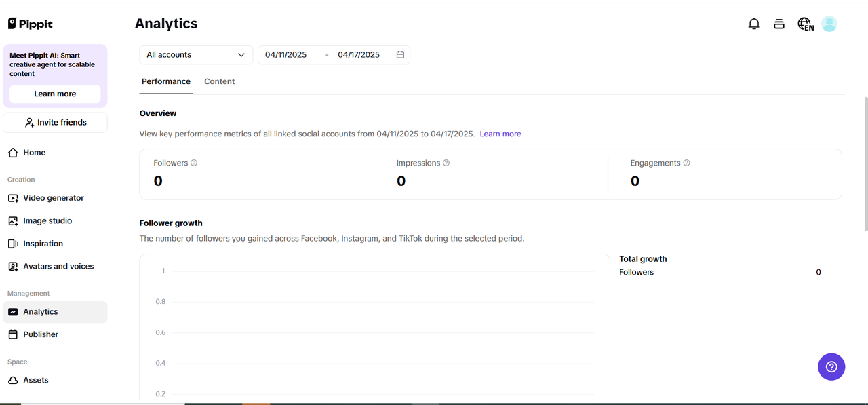Open the notifications bell
Screen dimensions: 868x405
754,24
